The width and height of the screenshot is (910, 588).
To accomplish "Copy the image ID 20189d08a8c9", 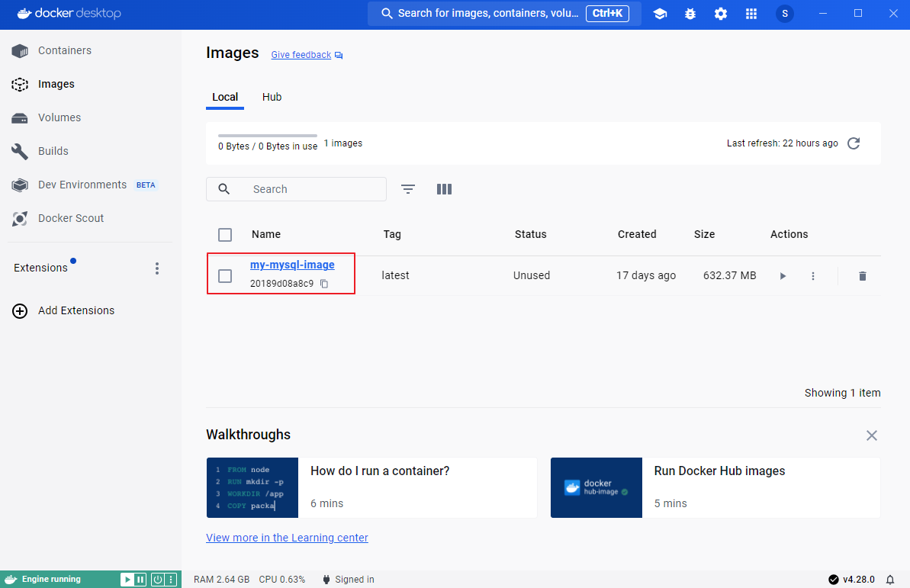I will [324, 284].
